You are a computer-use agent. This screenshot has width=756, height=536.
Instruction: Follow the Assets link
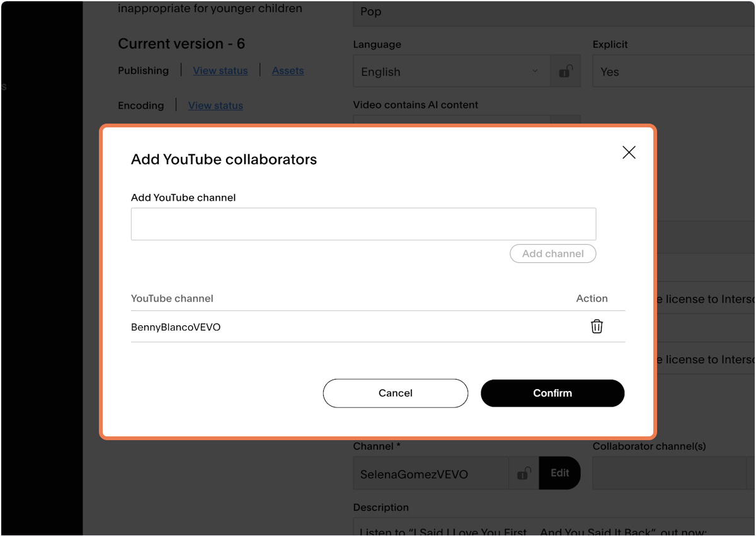(x=287, y=71)
